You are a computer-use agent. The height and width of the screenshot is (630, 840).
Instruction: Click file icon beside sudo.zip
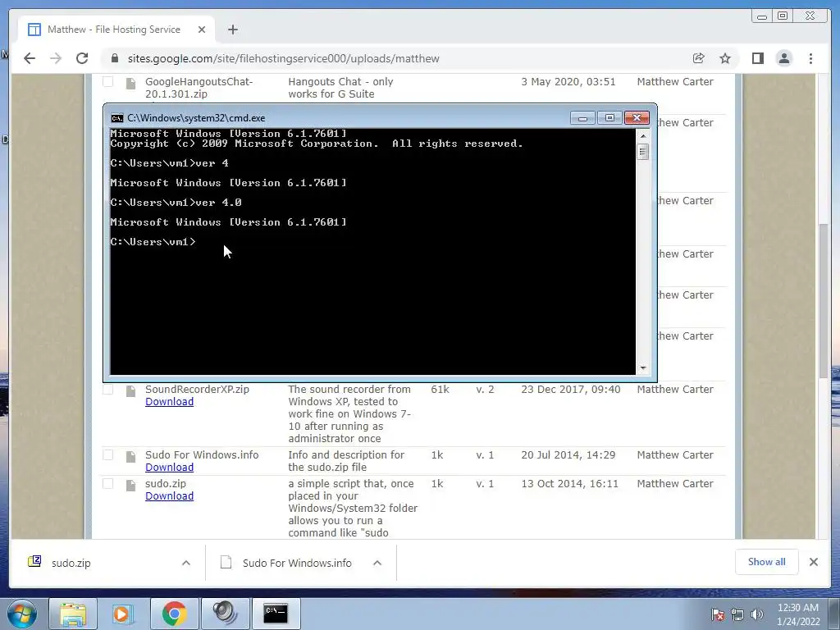pos(130,486)
